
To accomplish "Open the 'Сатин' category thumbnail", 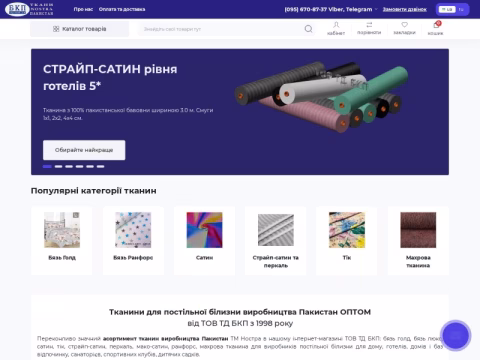I will (x=205, y=230).
